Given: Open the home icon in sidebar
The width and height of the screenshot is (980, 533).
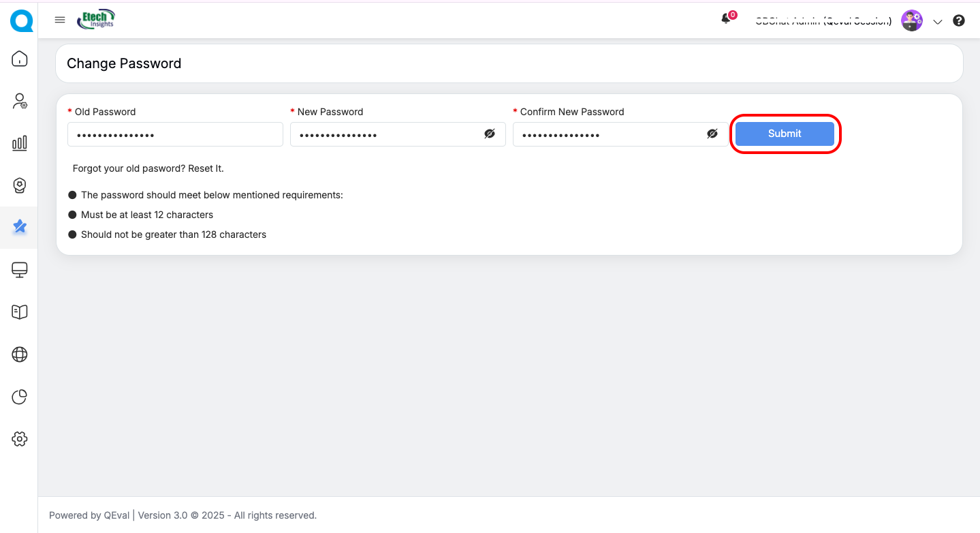Looking at the screenshot, I should pos(20,59).
